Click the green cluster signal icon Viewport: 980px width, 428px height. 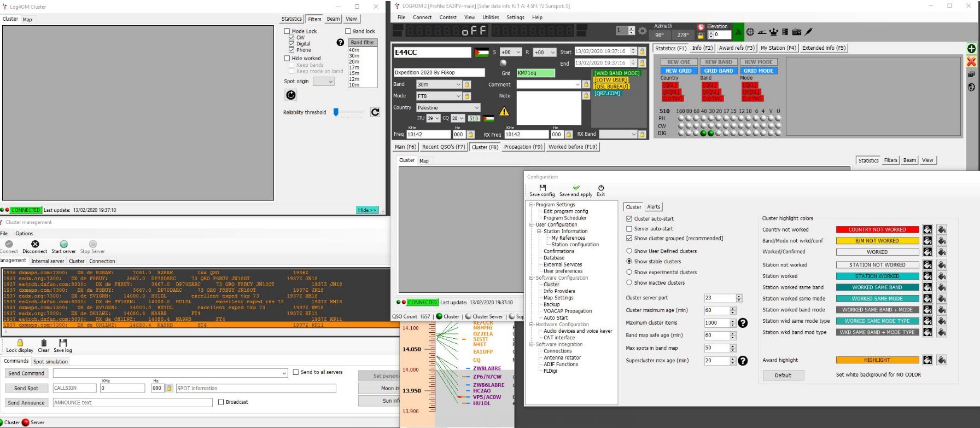click(x=739, y=32)
